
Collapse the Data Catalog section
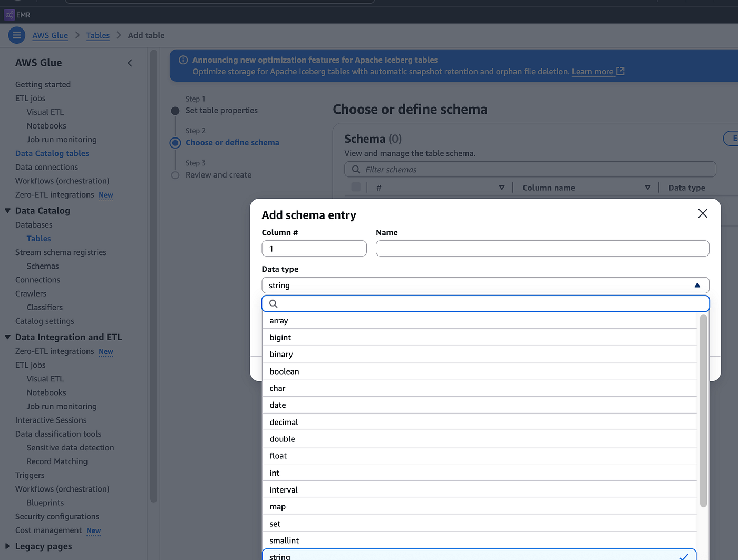pos(7,211)
